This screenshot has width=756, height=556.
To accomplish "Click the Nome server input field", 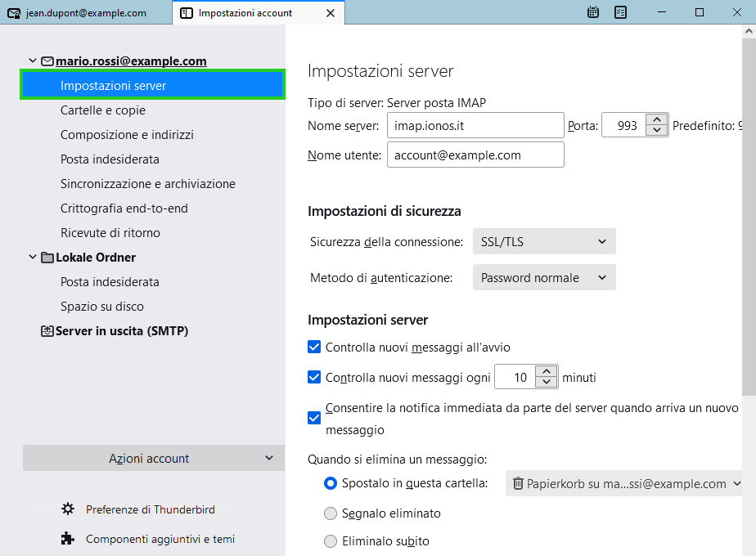I will (x=475, y=125).
